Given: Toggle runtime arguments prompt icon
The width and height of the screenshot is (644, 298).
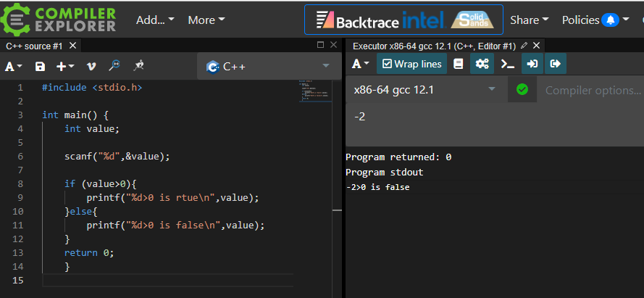Looking at the screenshot, I should [x=508, y=64].
